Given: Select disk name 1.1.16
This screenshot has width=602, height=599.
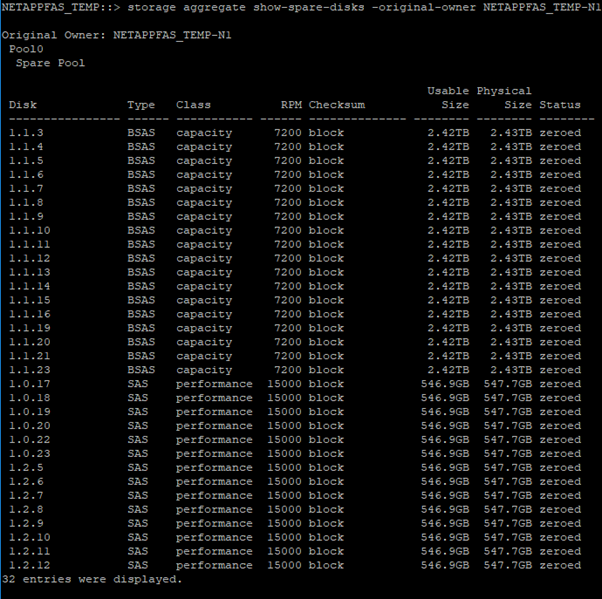Looking at the screenshot, I should coord(30,314).
